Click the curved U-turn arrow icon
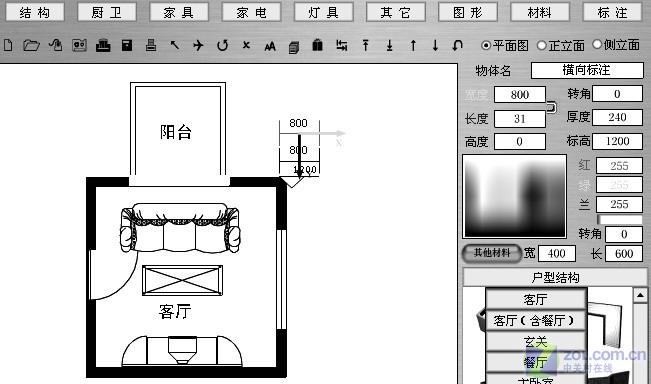This screenshot has height=384, width=651. point(457,45)
